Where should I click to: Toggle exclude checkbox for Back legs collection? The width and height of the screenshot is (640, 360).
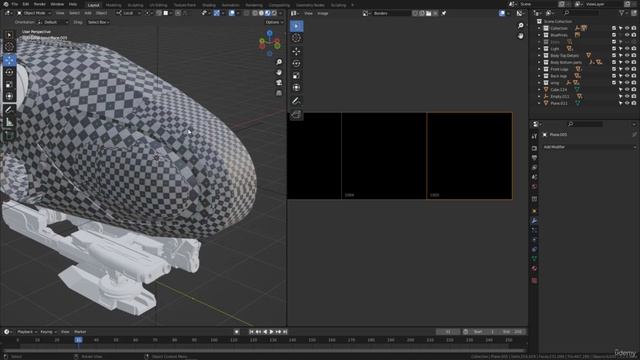pyautogui.click(x=614, y=76)
